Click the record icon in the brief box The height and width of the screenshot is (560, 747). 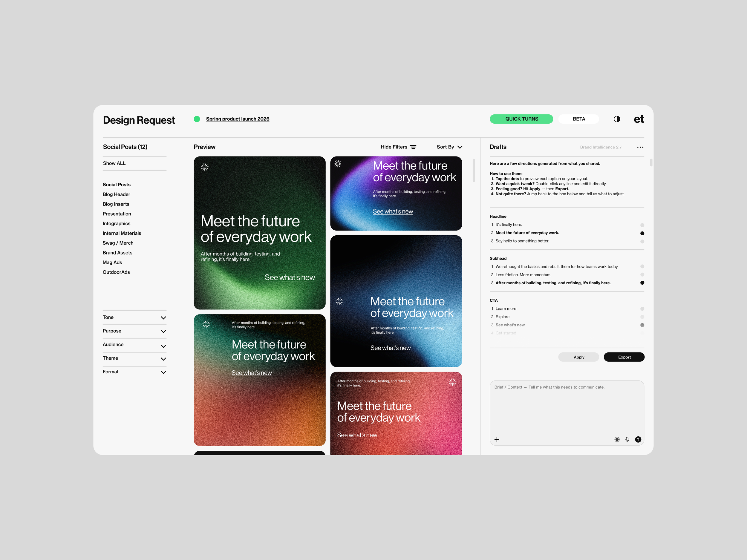617,439
